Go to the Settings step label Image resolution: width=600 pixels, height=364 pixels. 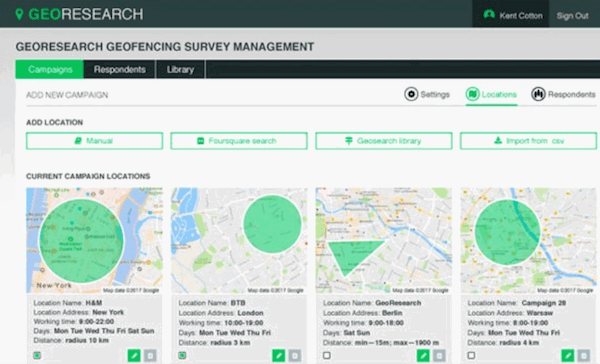pos(435,94)
